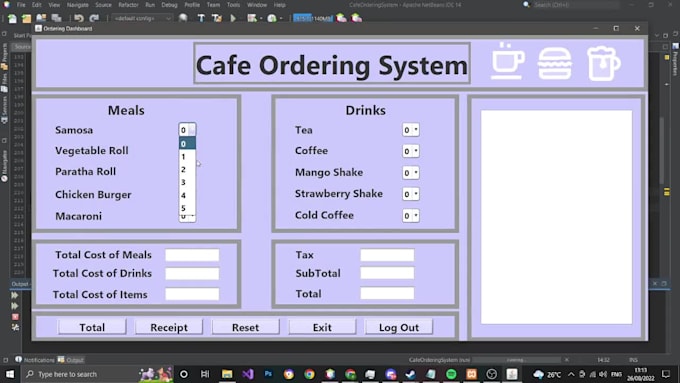Click the Receipt button
Image resolution: width=680 pixels, height=383 pixels.
(x=169, y=327)
